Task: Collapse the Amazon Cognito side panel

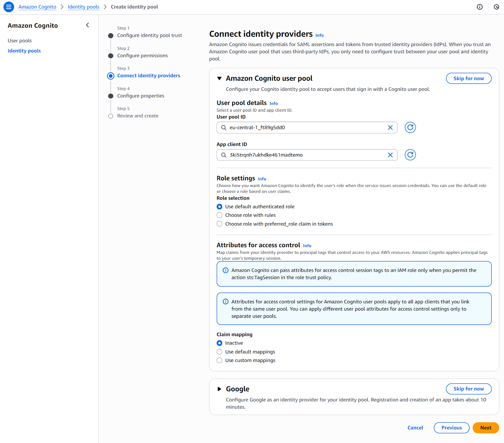Action: pyautogui.click(x=87, y=25)
